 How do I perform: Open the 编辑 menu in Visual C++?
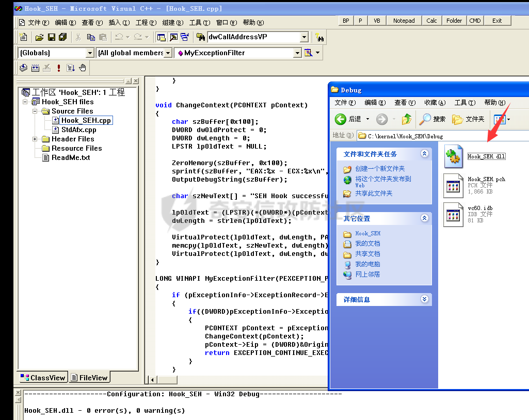(x=66, y=23)
